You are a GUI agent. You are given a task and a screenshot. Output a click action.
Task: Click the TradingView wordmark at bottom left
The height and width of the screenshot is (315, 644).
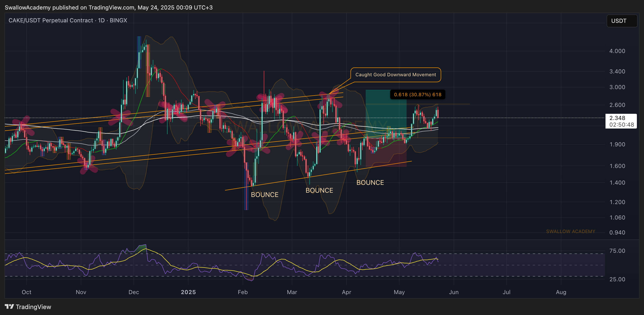click(x=34, y=307)
